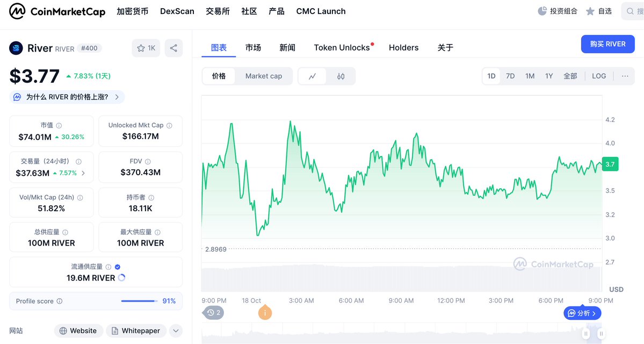Click the CoinMarketCap logo
The width and height of the screenshot is (644, 344).
click(x=57, y=11)
